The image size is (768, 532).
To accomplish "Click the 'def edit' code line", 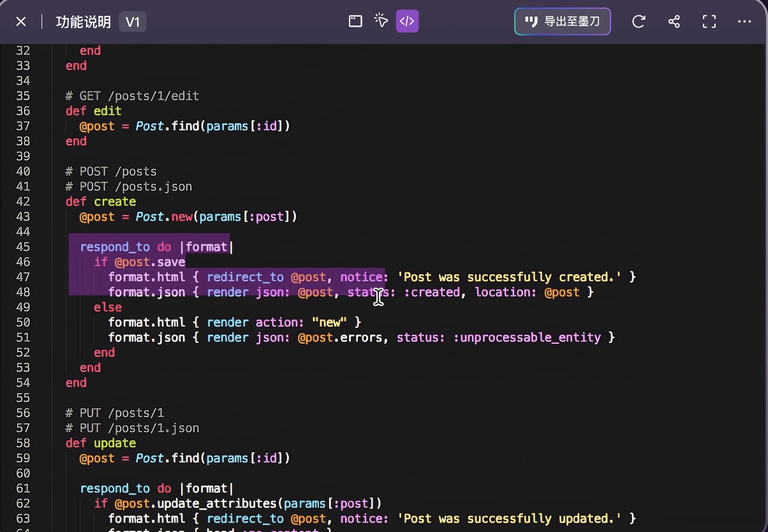I will [x=94, y=111].
